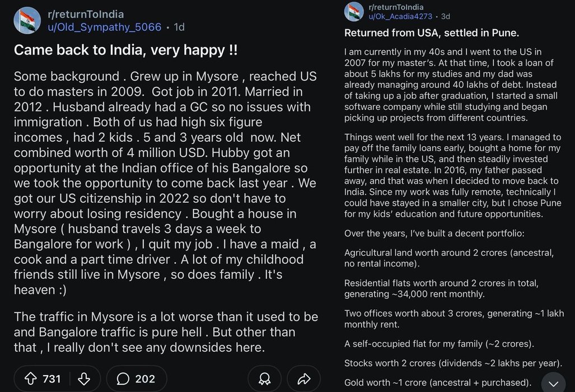Click the India flag avatar on right post
The height and width of the screenshot is (392, 575).
(354, 11)
